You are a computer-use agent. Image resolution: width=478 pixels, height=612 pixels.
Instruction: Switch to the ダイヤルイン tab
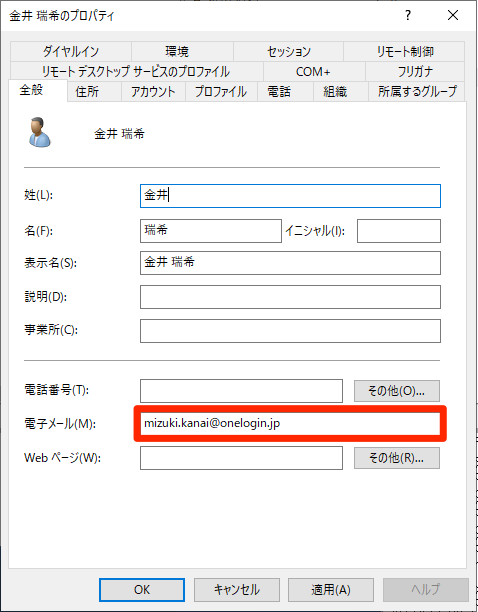(71, 51)
